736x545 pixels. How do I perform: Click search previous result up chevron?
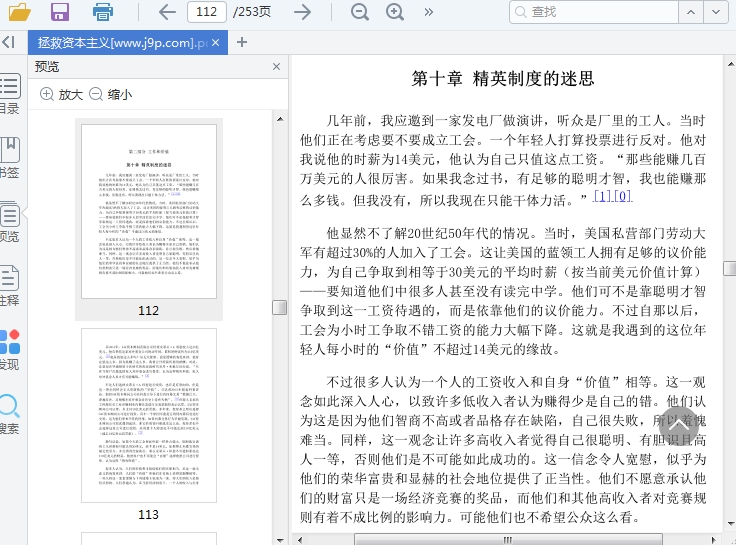(720, 12)
